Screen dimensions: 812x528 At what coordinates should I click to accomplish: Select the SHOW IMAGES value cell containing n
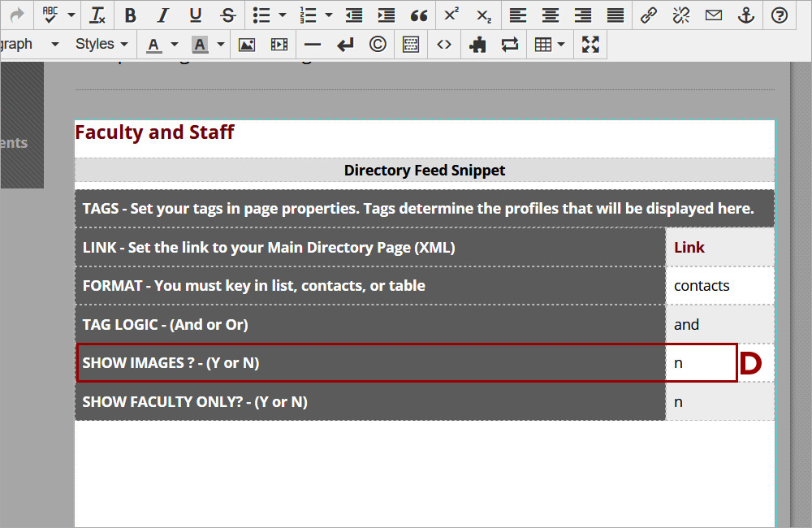pos(700,362)
